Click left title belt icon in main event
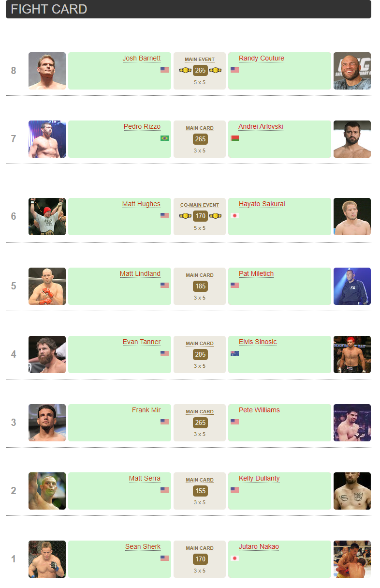380x588 pixels. coord(185,70)
